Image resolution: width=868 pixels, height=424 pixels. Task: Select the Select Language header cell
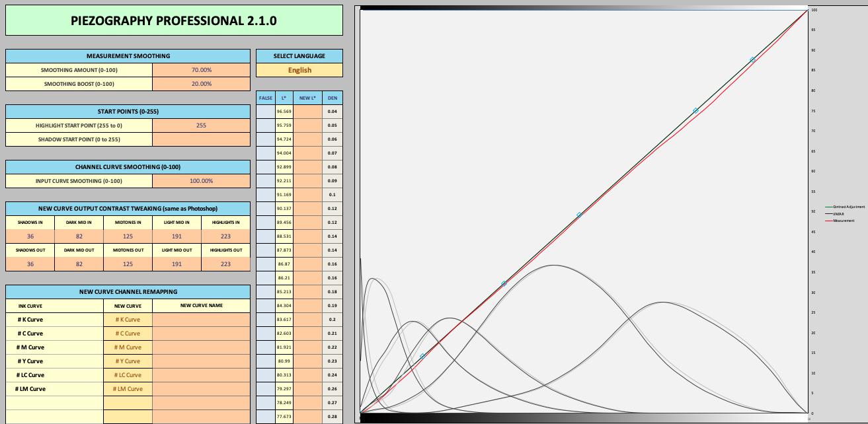click(299, 56)
